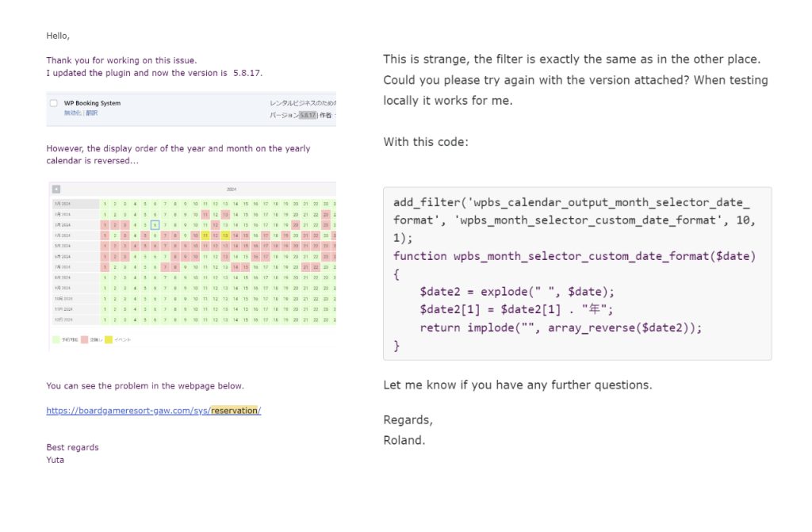Viewport: 812px width, 532px height.
Task: Click the 2024 year heading of calendar
Action: [232, 189]
